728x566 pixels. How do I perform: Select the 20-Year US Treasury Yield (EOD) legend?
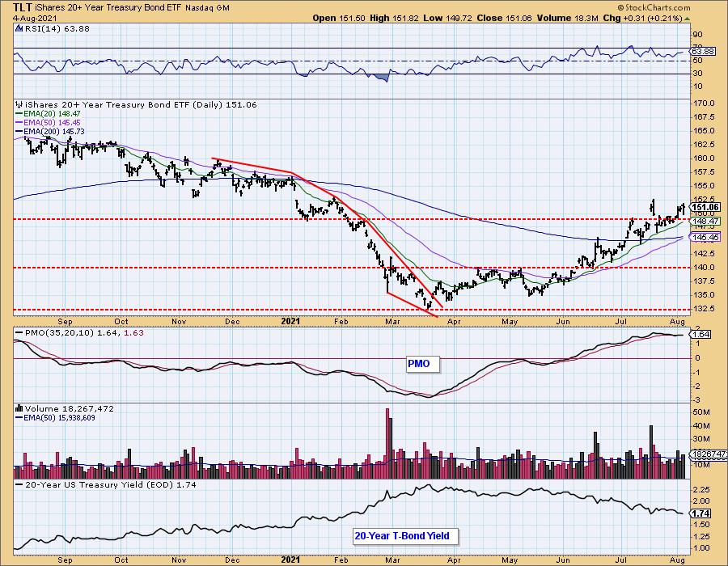(106, 484)
